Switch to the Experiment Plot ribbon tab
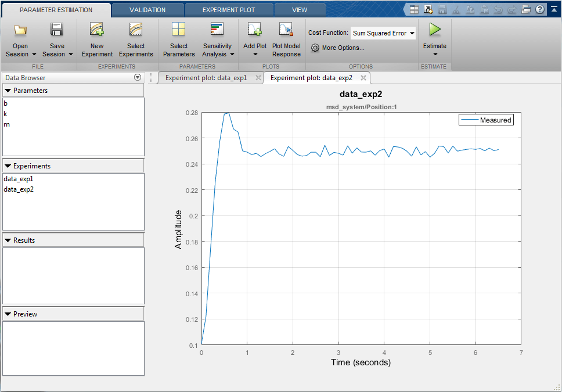 pos(229,10)
